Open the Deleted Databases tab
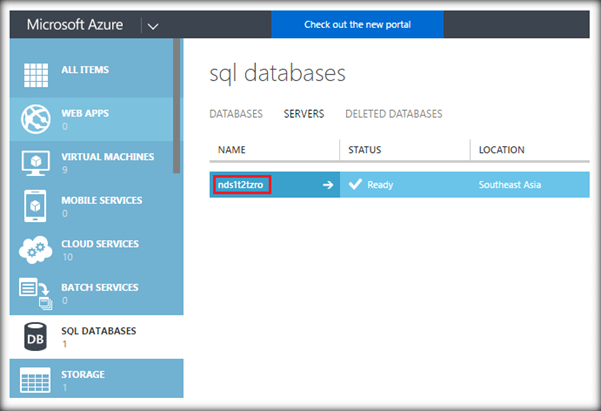 click(394, 114)
